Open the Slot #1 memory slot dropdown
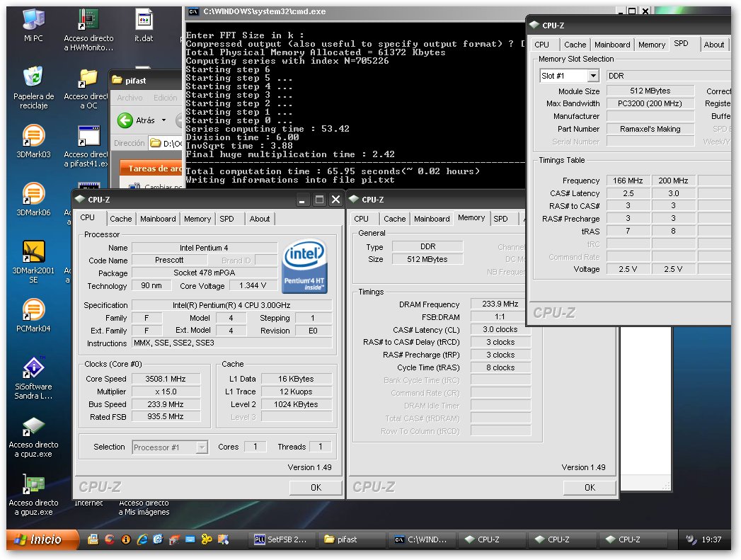741x560 pixels. coord(593,76)
